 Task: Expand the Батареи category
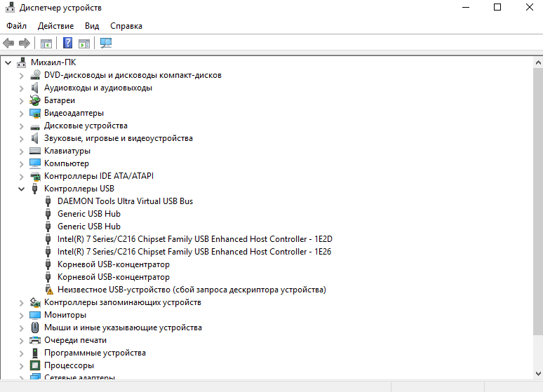point(21,101)
